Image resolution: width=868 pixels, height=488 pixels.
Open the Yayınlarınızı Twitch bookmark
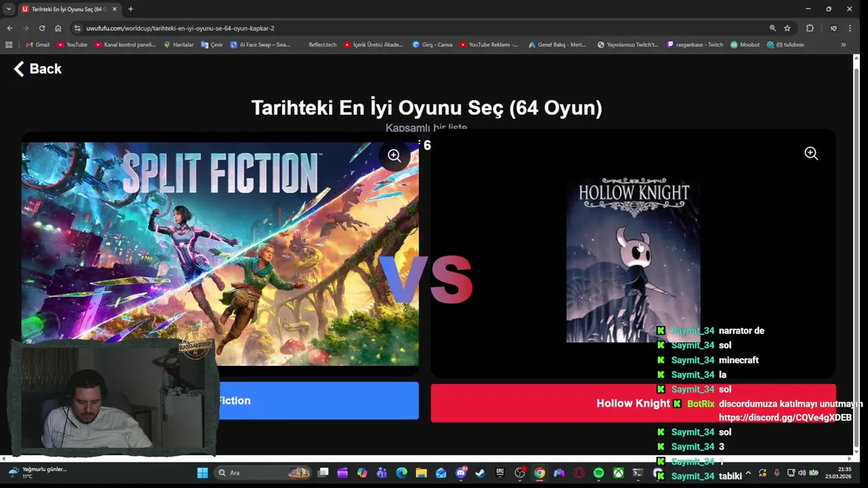click(628, 45)
